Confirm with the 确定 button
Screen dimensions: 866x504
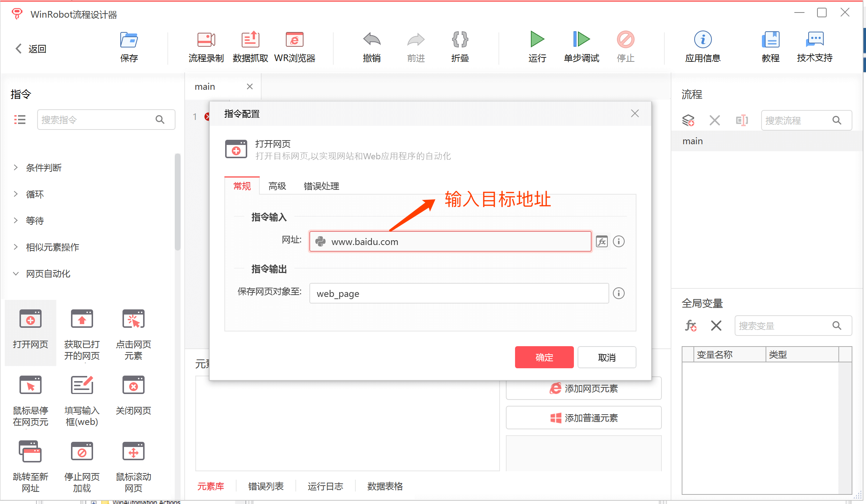click(x=544, y=357)
